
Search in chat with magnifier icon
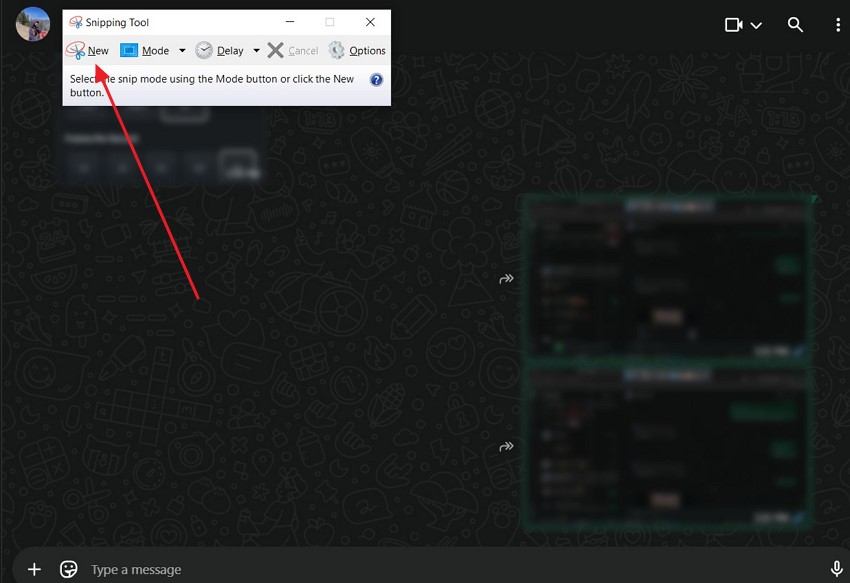[795, 25]
